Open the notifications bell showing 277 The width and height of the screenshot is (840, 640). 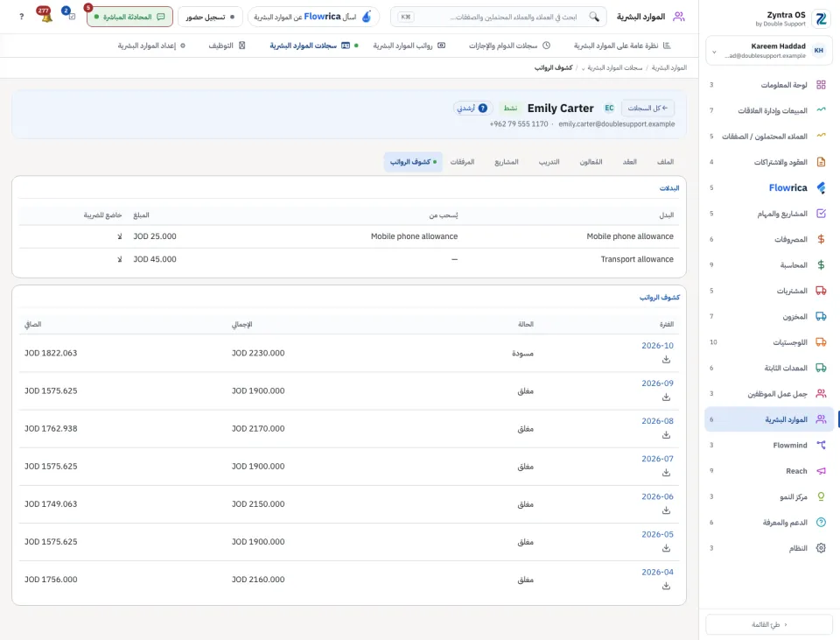click(45, 15)
